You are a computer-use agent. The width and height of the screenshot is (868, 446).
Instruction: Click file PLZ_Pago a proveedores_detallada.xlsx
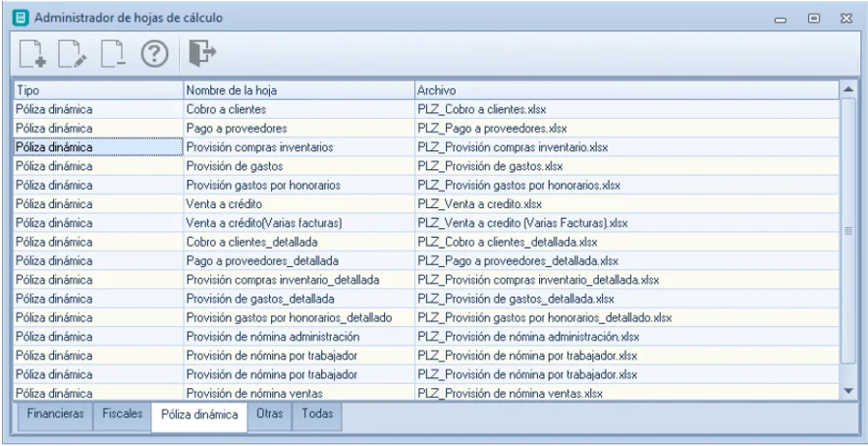click(517, 261)
